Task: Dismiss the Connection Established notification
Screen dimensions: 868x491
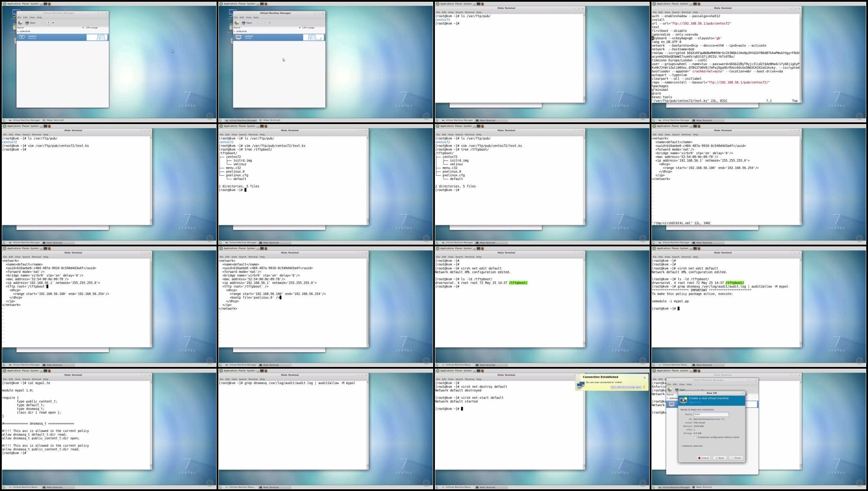Action: click(645, 378)
